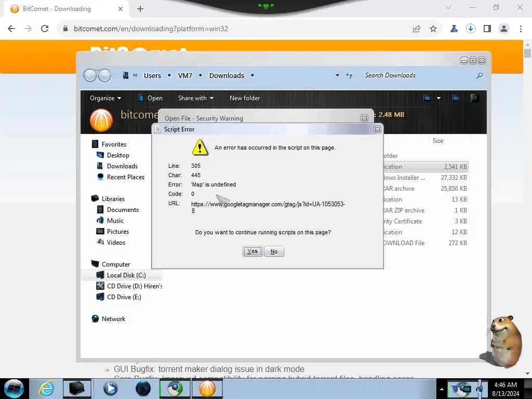
Task: Click Users in the address breadcrumb
Action: point(152,75)
